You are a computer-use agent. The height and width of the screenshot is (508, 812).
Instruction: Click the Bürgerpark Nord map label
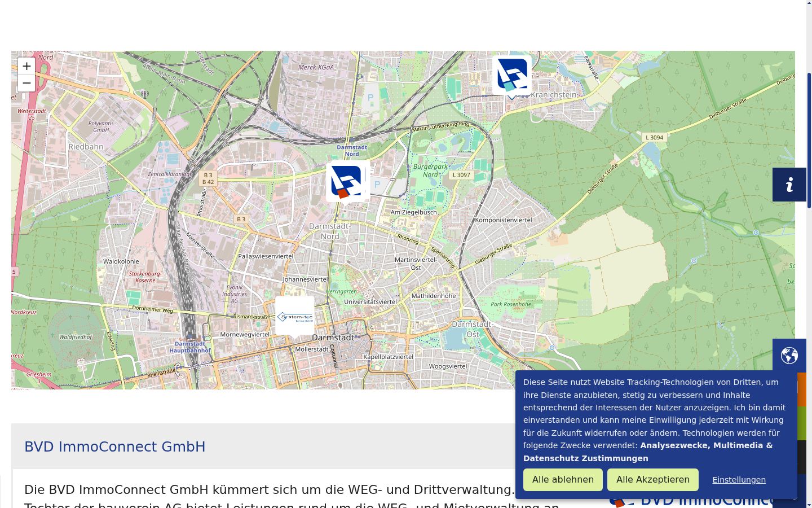(x=431, y=170)
